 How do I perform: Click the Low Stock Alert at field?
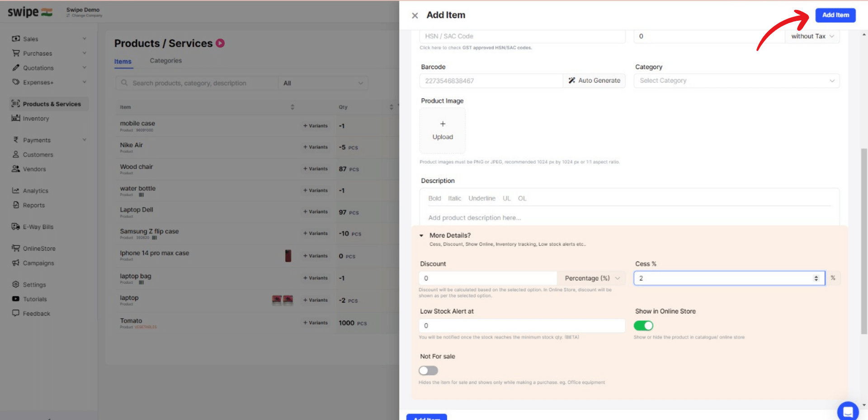click(x=522, y=326)
